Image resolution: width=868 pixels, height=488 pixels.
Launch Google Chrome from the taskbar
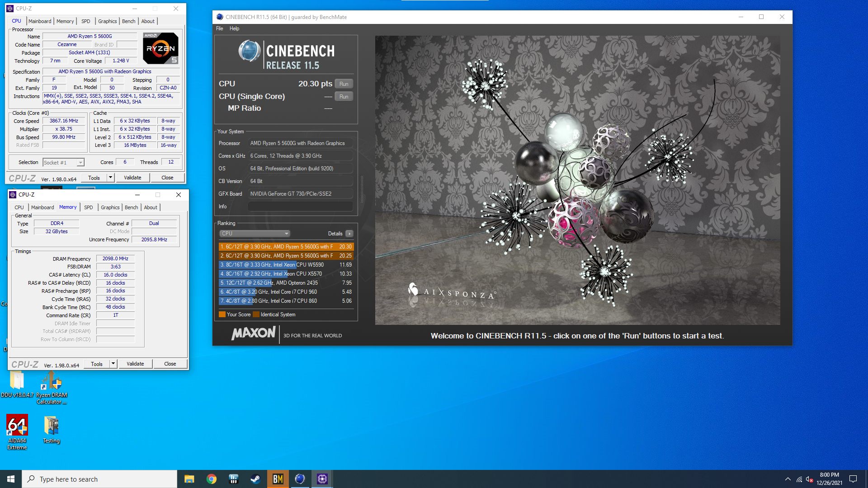(x=211, y=479)
